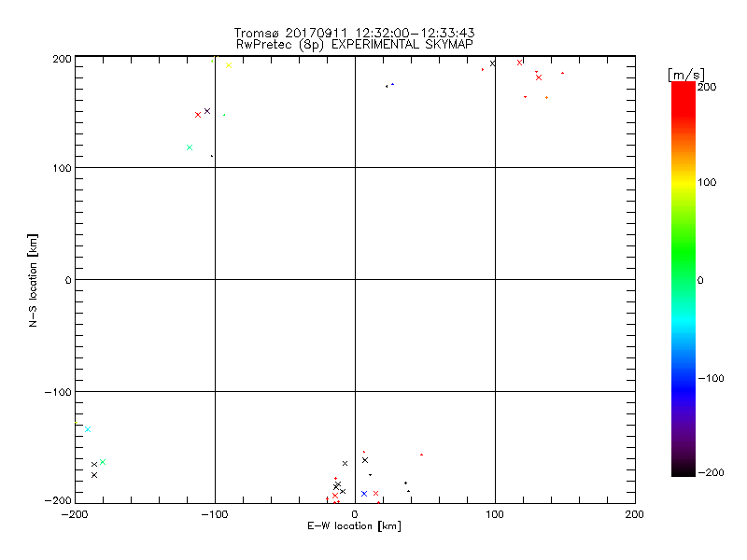Click the small green dot in upper-left quadrant

click(x=223, y=115)
